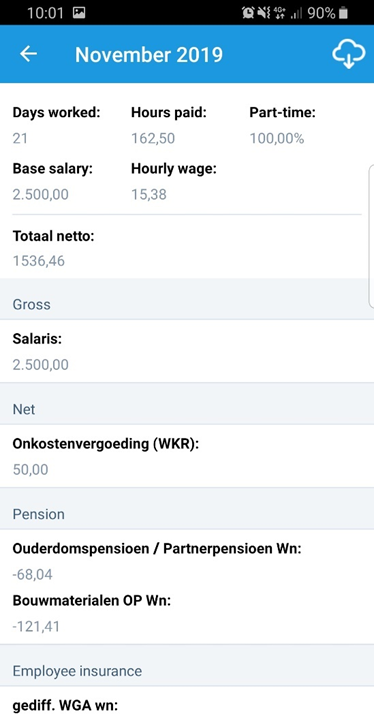
Task: Tap the battery icon in status bar
Action: (343, 13)
